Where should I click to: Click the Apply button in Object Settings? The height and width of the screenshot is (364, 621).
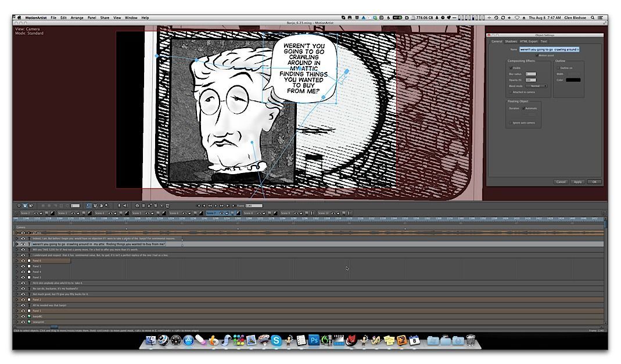click(578, 182)
